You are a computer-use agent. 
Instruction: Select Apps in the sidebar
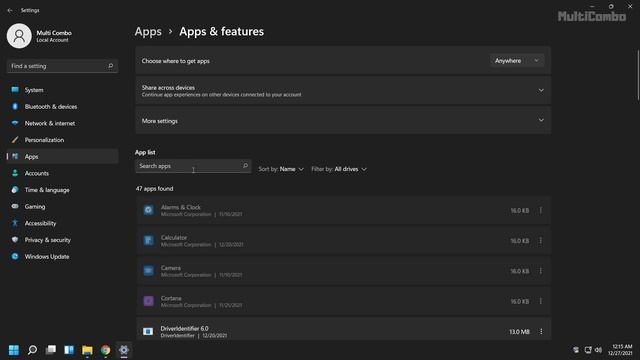(x=62, y=156)
